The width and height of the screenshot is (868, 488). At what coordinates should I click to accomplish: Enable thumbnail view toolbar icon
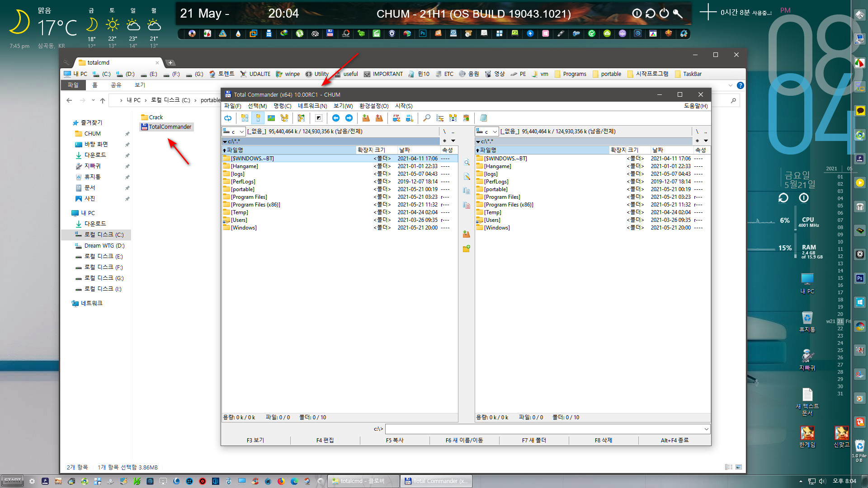pos(271,118)
